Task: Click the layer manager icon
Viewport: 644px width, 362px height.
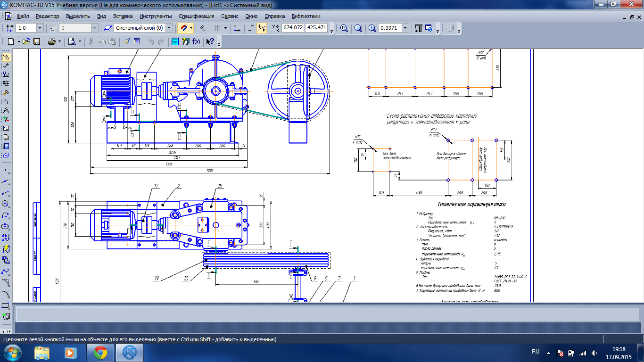Action: tap(108, 28)
